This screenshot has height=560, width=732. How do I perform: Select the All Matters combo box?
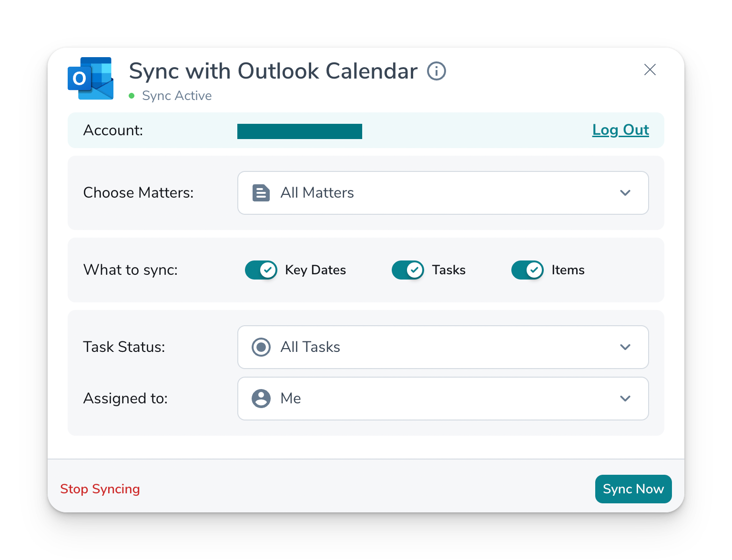tap(442, 193)
